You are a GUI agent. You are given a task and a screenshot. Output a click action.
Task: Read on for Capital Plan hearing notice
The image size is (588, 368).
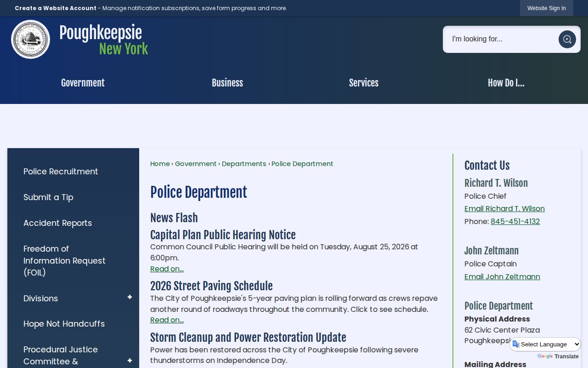point(167,269)
